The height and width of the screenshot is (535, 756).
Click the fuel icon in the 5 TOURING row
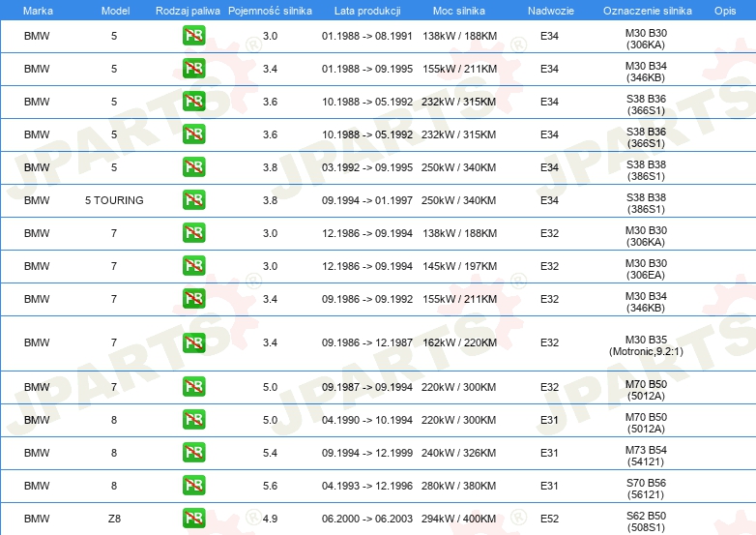pyautogui.click(x=193, y=199)
